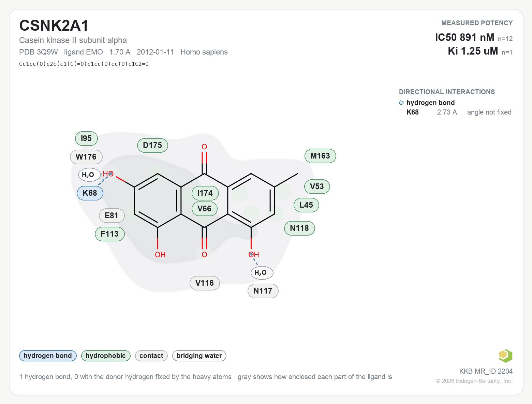Click the 'PDB 3Q9W' identifier
532x404 pixels.
click(39, 52)
